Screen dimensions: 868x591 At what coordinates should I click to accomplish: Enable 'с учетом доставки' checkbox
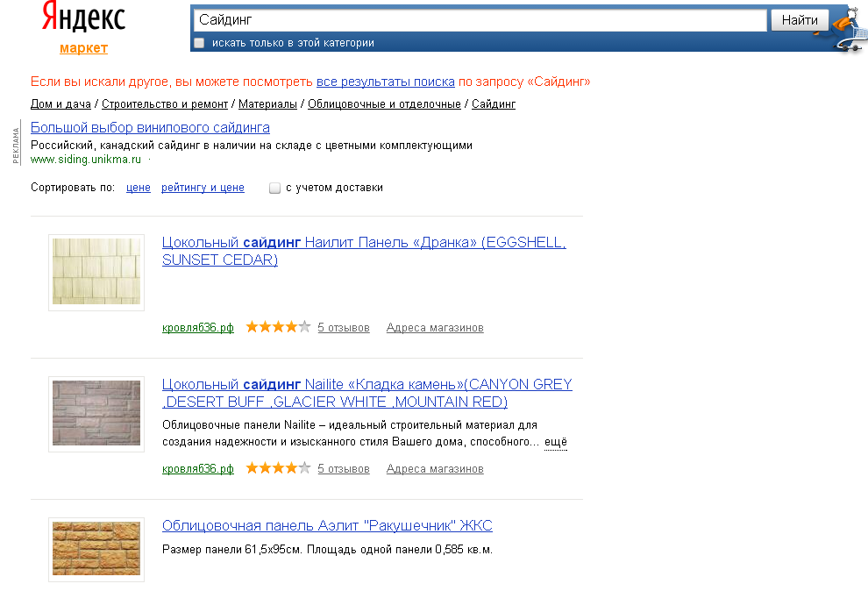click(x=274, y=189)
